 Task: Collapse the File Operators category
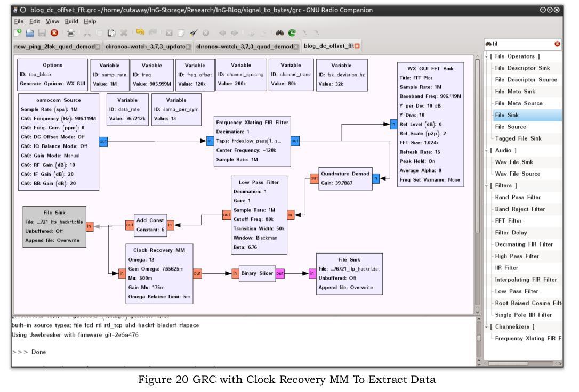point(486,56)
